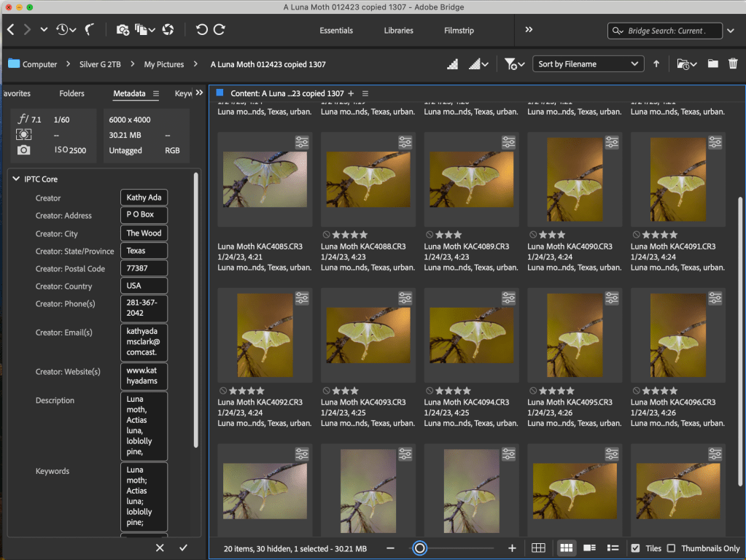
Task: Click the Get Photos from Camera icon
Action: (x=123, y=30)
